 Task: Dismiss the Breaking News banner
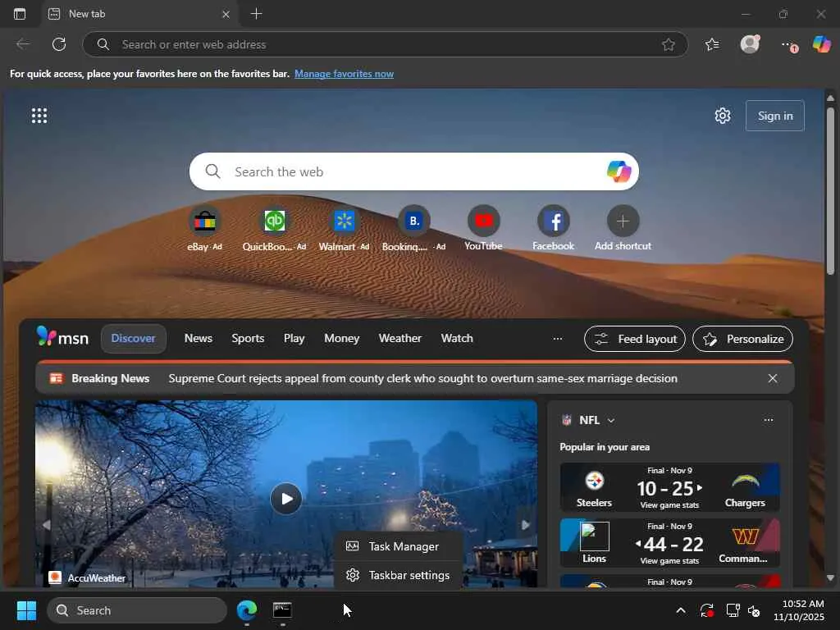(x=773, y=378)
